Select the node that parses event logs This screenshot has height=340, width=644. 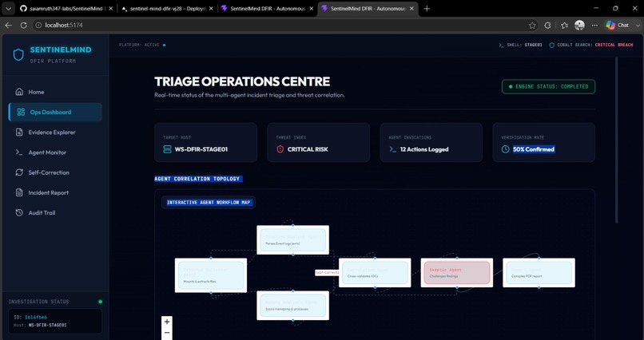click(293, 240)
